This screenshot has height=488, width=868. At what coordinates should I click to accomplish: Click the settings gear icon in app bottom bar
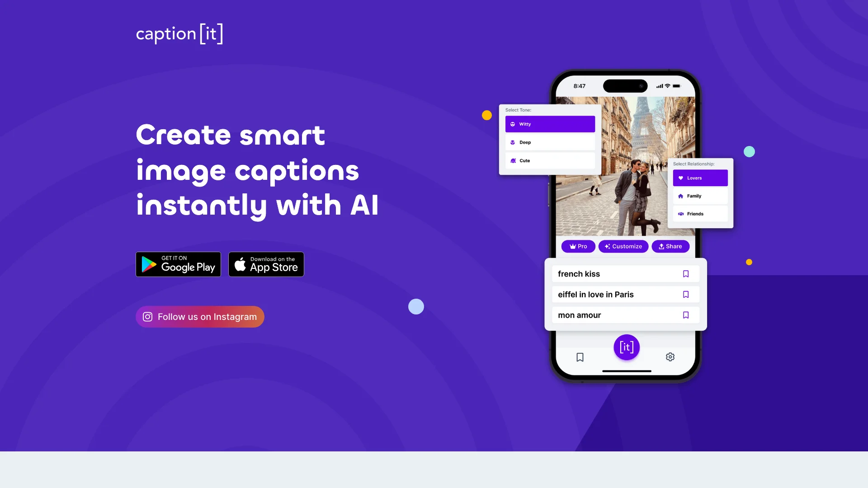point(670,357)
